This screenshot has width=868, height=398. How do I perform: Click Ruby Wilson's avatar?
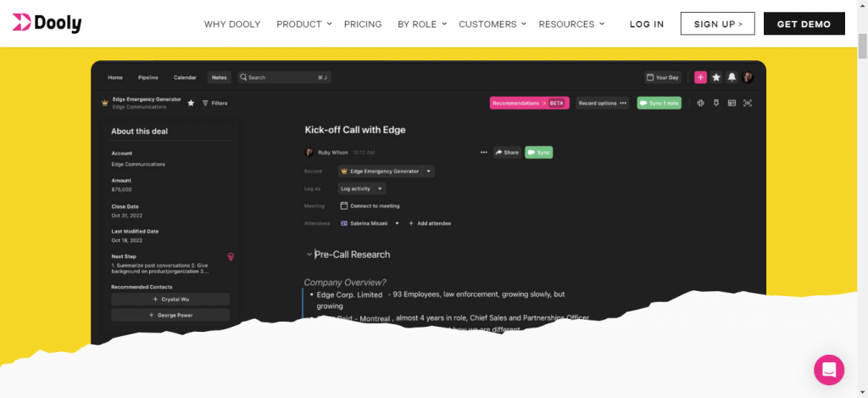point(309,153)
